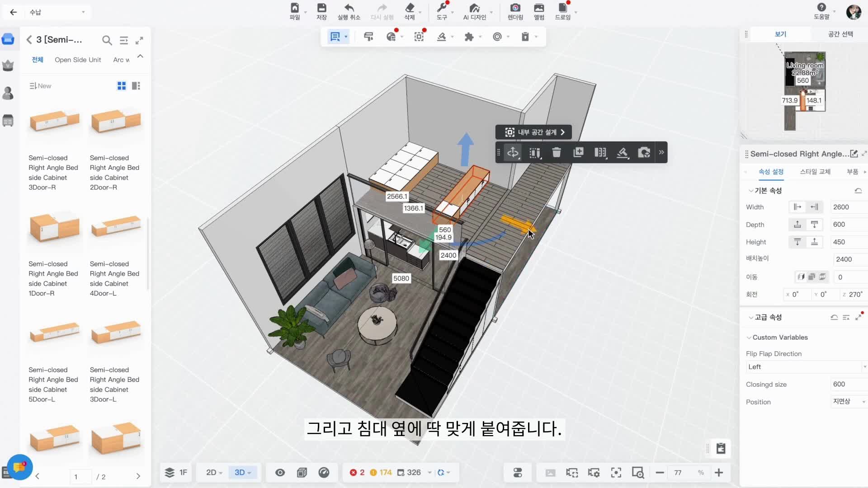
Task: Search the cabinet catalog with magnifier icon
Action: click(107, 40)
